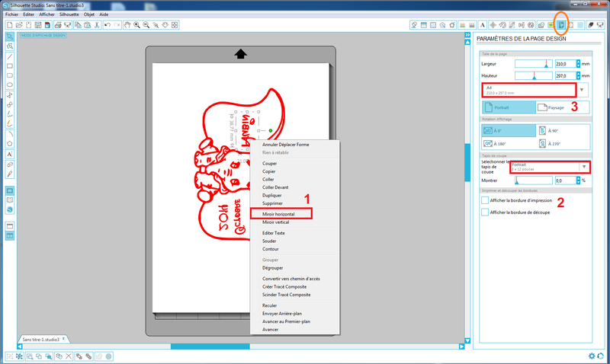Select Paysage page orientation
Image resolution: width=610 pixels, height=364 pixels.
click(563, 107)
